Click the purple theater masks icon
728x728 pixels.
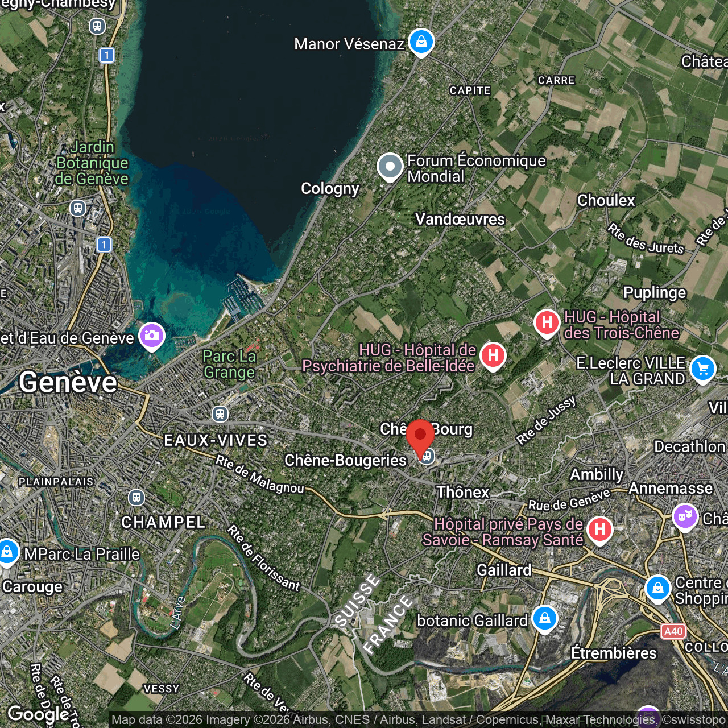685,517
